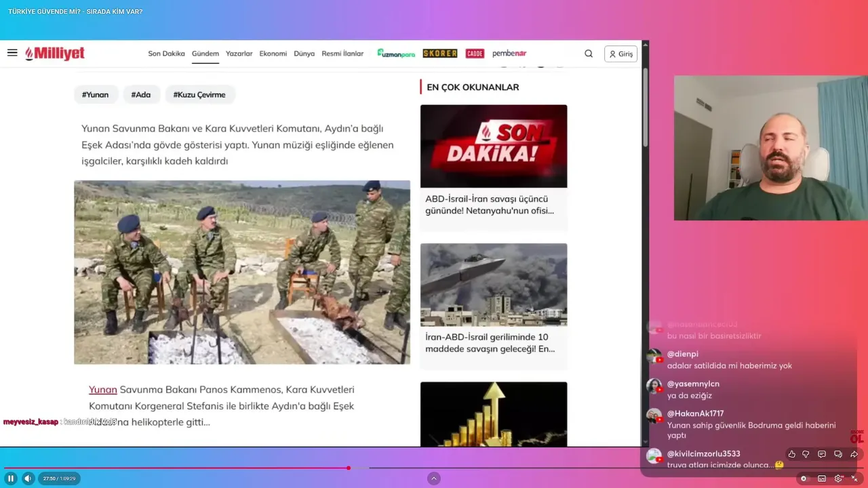Click the "adalar satildida mi haberimiz yok" message
The height and width of the screenshot is (488, 868).
[730, 366]
